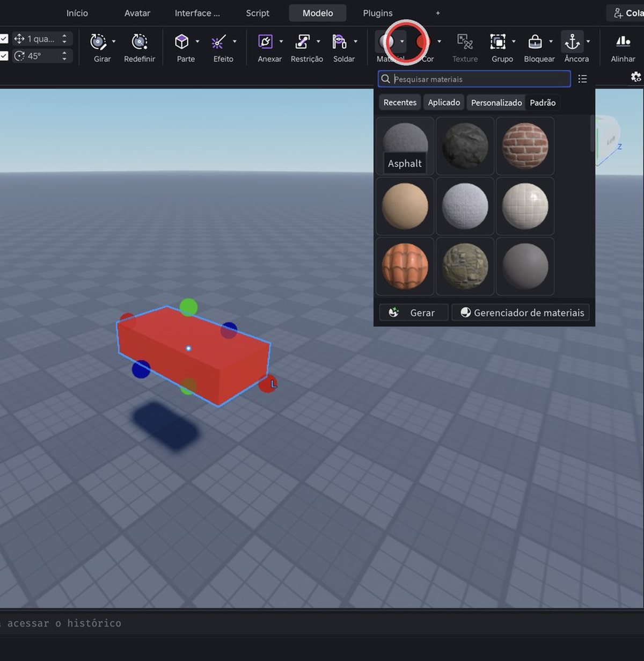
Task: Show Personalizado materials filter
Action: pos(496,102)
